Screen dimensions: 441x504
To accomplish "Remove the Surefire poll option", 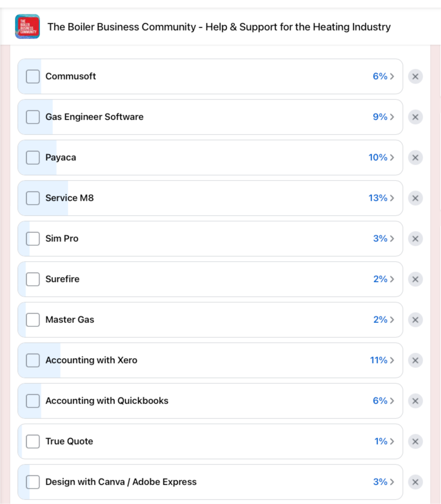I will 415,279.
